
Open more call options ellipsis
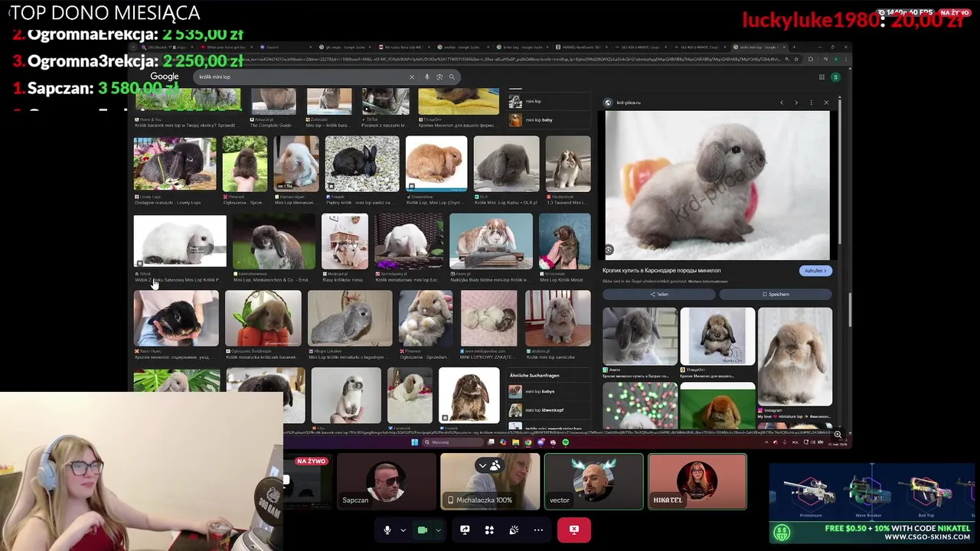tap(538, 530)
